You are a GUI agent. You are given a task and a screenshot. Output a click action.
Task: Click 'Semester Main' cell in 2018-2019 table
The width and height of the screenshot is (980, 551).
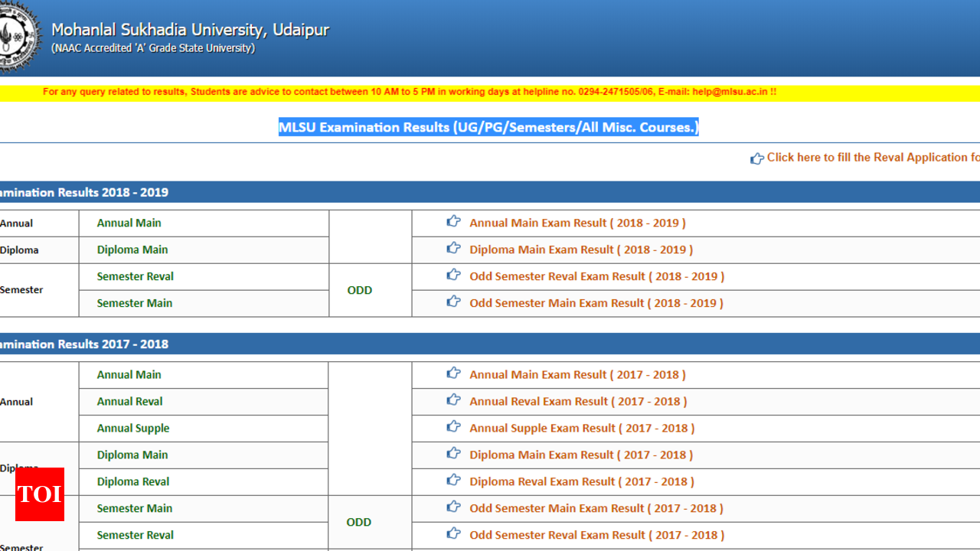pos(204,304)
